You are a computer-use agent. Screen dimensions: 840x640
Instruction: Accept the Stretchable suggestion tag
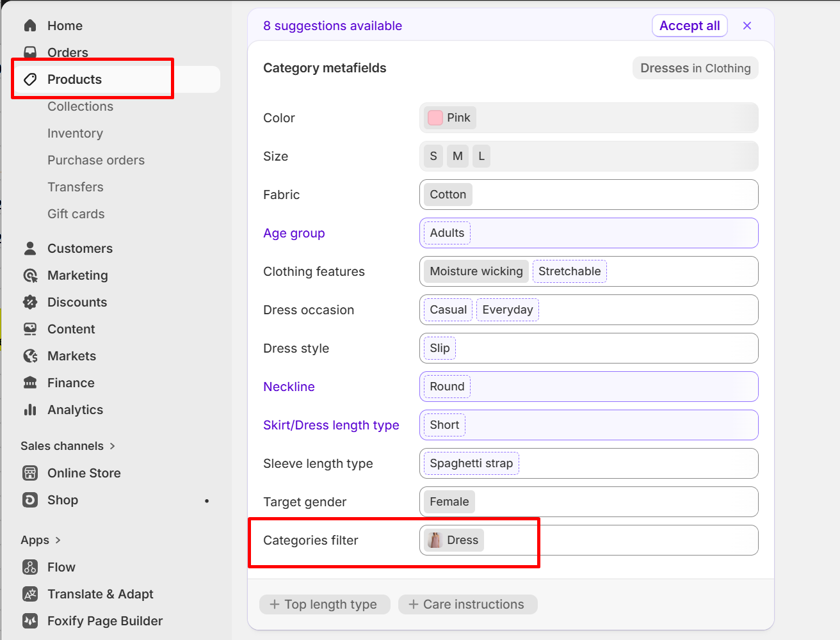point(570,271)
